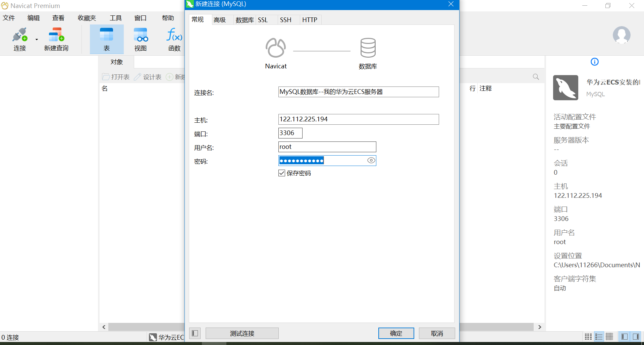Reveal password with the eye icon
The image size is (644, 345).
(371, 160)
